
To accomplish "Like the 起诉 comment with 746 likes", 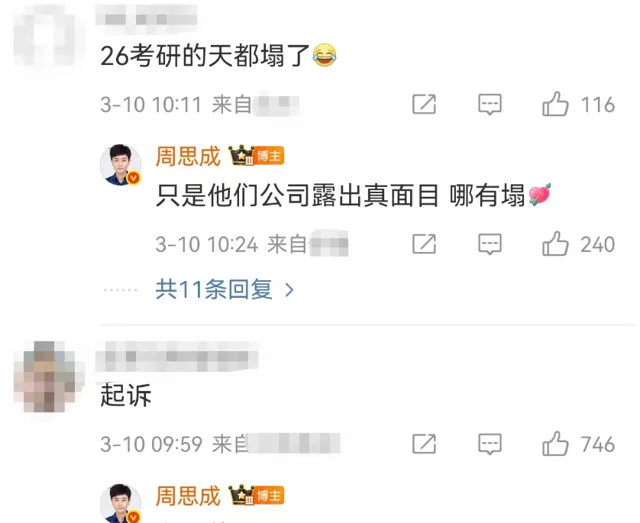I will click(x=556, y=444).
